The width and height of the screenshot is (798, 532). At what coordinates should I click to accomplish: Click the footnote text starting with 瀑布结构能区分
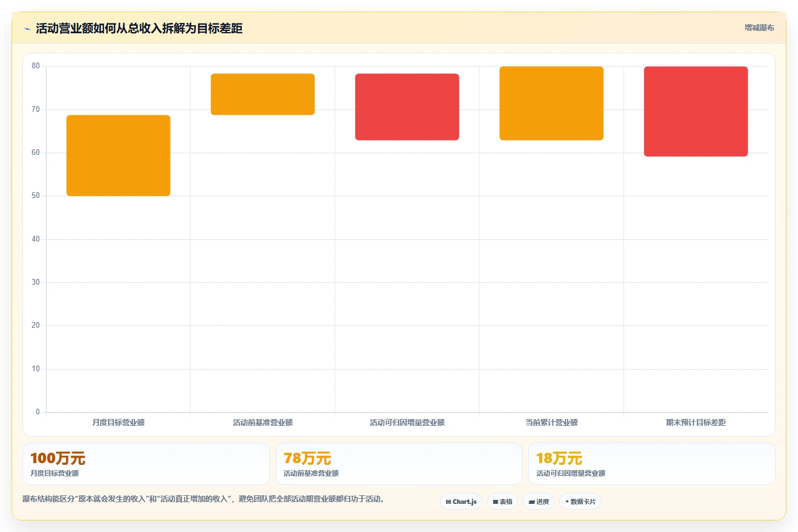click(203, 499)
